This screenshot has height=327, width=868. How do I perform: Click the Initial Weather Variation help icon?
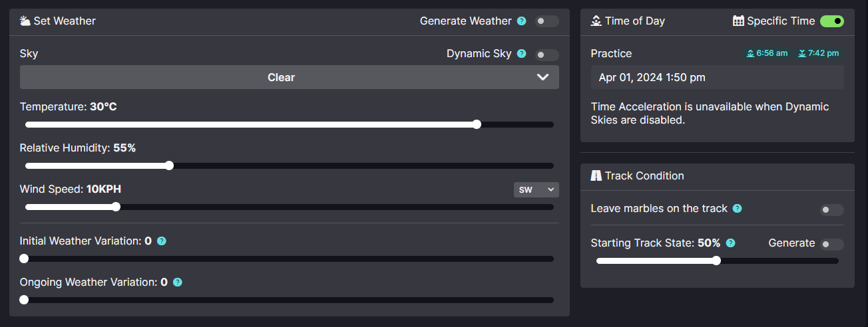click(161, 241)
